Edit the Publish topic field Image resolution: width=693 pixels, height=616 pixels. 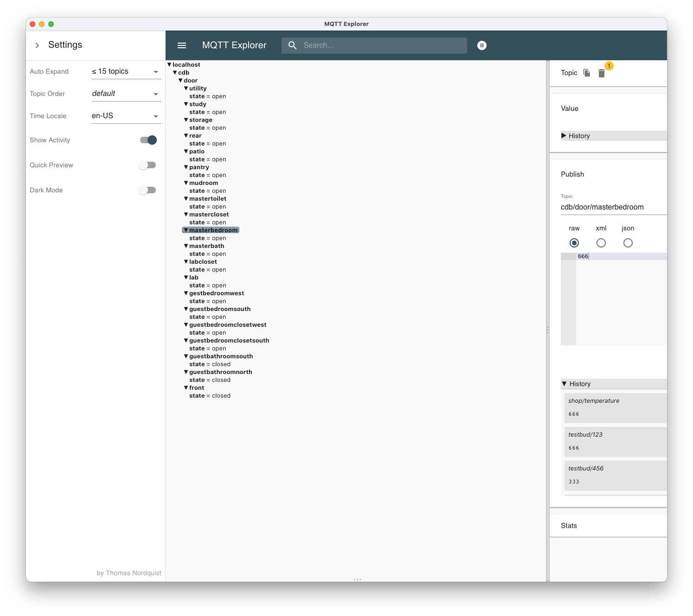614,207
